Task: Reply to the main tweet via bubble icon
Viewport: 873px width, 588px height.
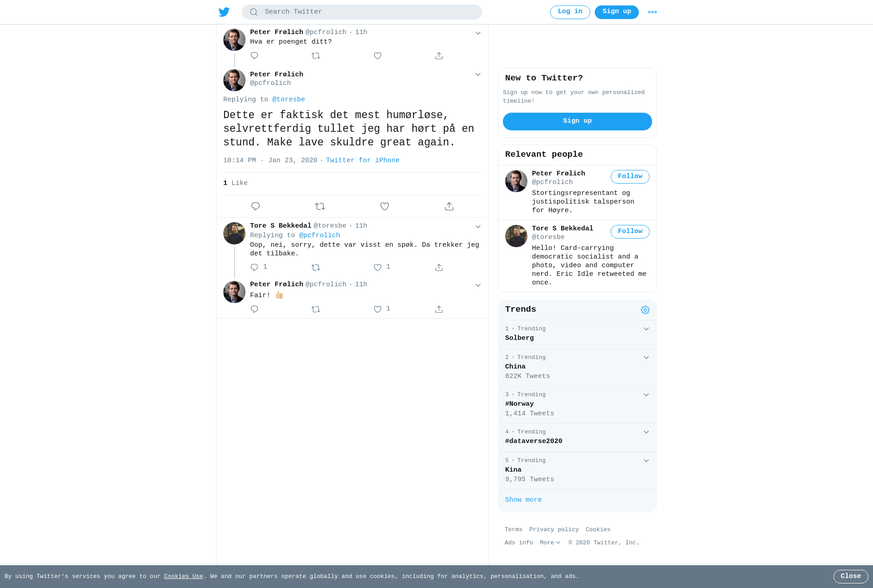Action: pyautogui.click(x=256, y=206)
